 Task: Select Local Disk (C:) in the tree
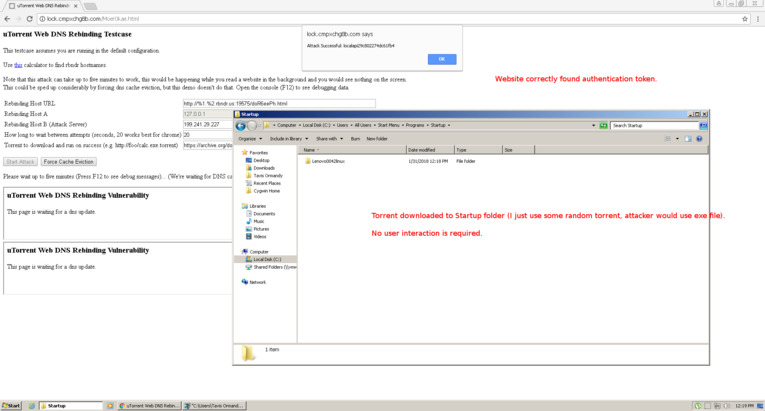coord(266,259)
